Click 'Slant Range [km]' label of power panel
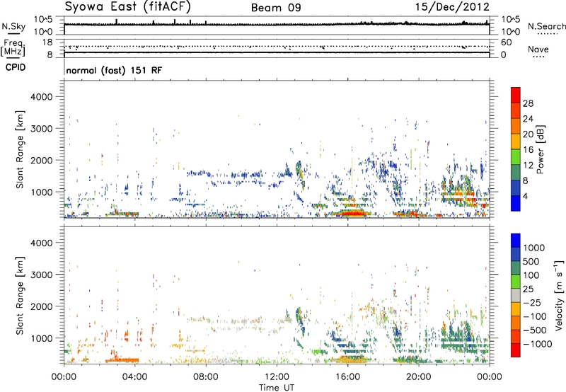This screenshot has width=566, height=392. [20, 149]
